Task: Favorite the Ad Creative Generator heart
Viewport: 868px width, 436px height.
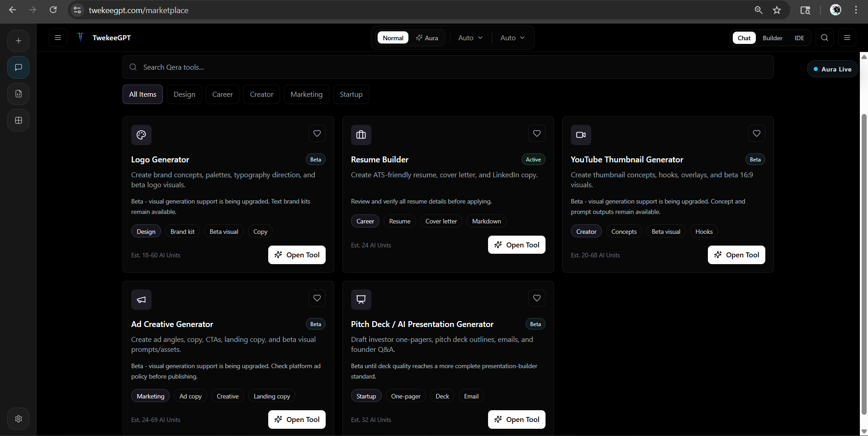Action: pos(317,298)
